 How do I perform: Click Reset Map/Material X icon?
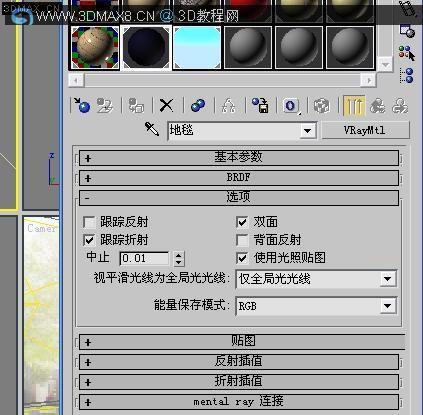click(x=166, y=105)
